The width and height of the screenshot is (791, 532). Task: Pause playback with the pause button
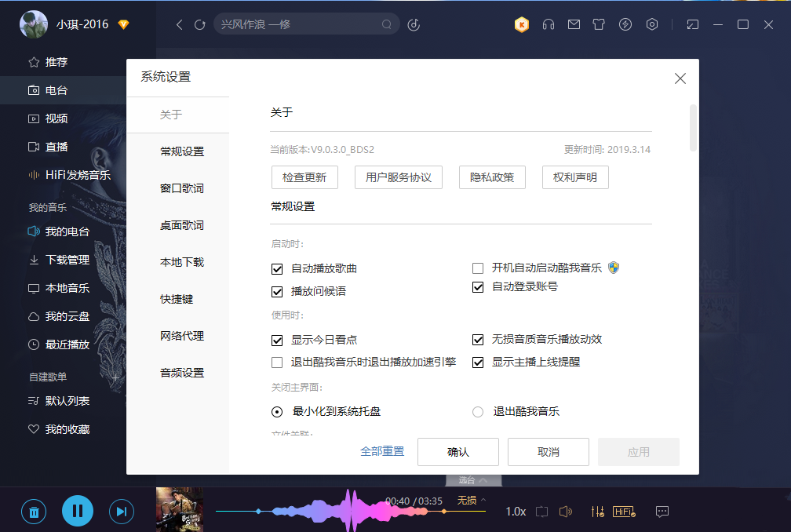pos(78,511)
